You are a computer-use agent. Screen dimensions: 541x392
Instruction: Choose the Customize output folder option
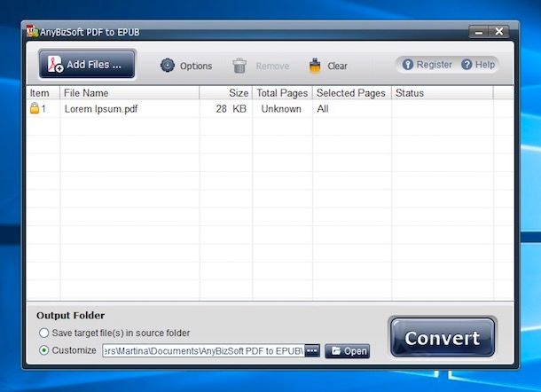pos(44,350)
